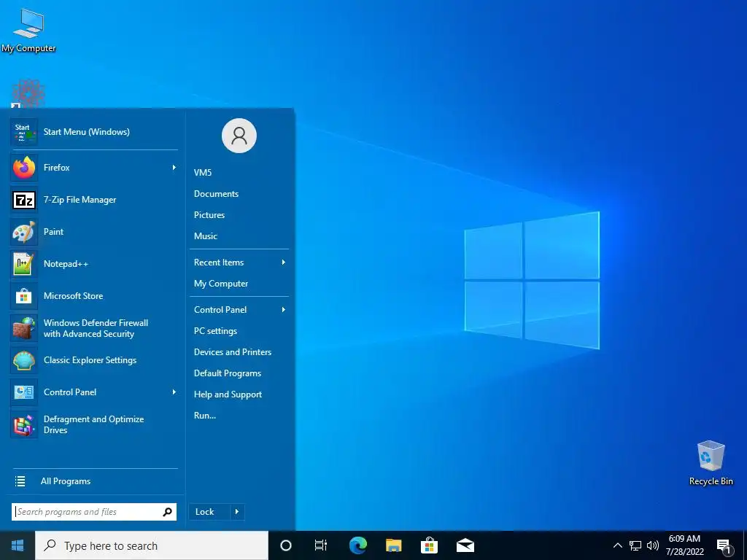The image size is (747, 560).
Task: Open Cortana circle icon on taskbar
Action: (285, 545)
